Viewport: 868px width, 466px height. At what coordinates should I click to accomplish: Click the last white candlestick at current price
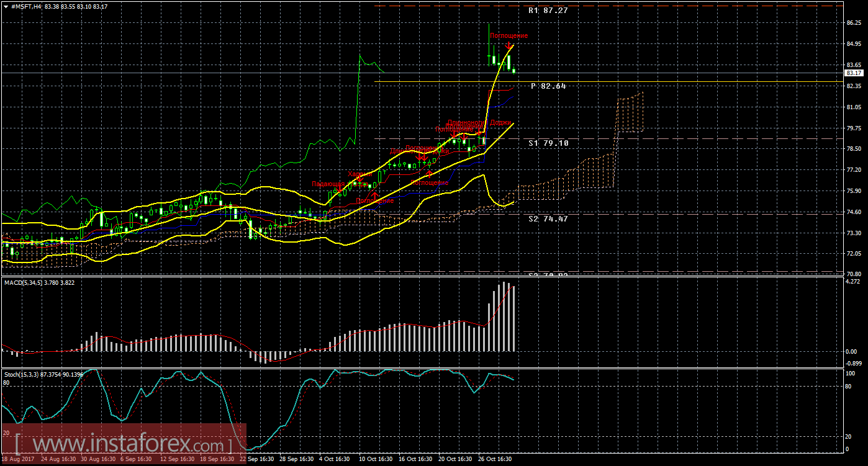click(x=513, y=71)
